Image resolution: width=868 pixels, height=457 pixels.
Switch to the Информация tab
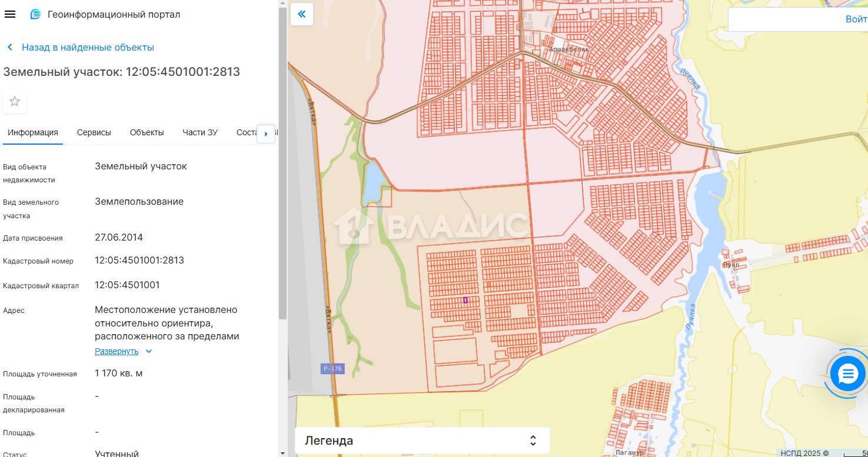(33, 132)
